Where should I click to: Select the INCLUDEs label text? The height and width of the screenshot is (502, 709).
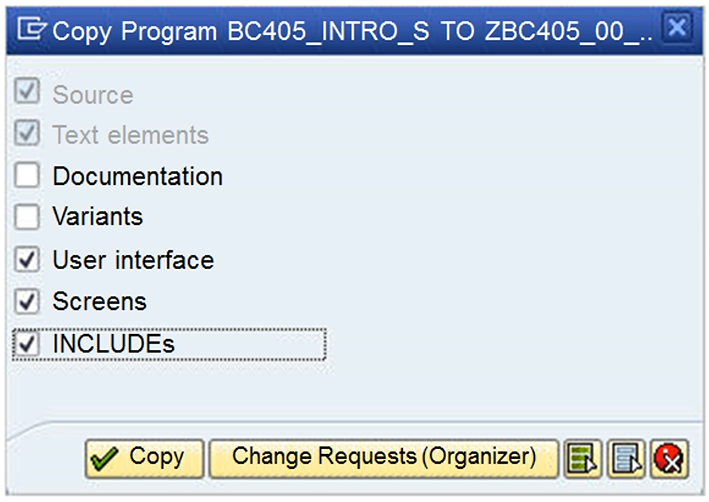(x=114, y=344)
